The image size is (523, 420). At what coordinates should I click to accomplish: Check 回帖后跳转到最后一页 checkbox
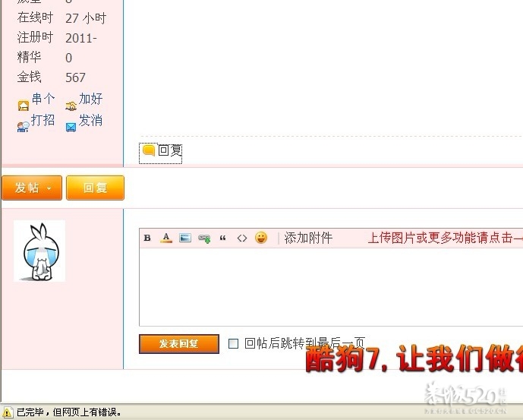[x=233, y=343]
